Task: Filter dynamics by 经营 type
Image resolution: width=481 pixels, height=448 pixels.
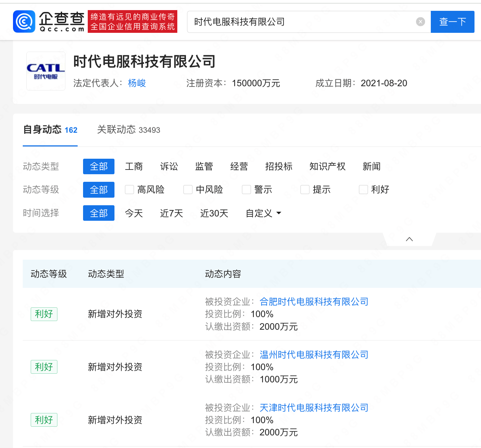Action: click(x=239, y=167)
